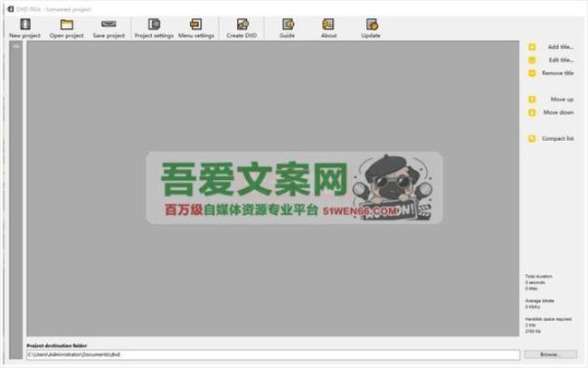Click the Browse... button
The image size is (588, 368).
click(550, 354)
